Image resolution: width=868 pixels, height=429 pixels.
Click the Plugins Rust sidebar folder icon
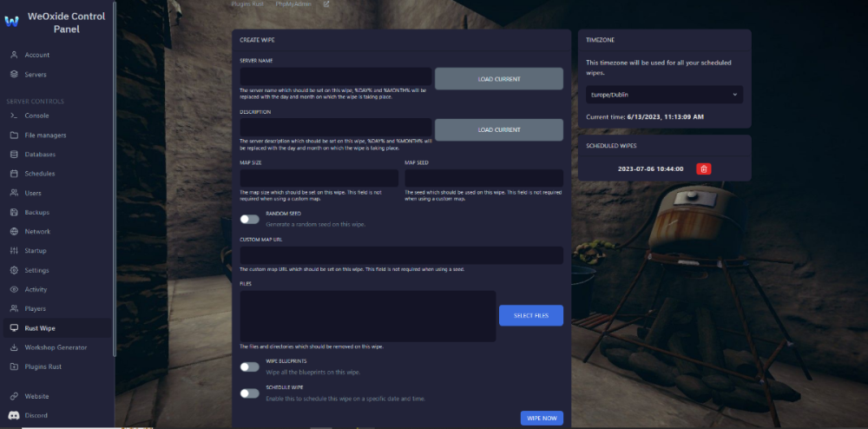click(x=14, y=366)
